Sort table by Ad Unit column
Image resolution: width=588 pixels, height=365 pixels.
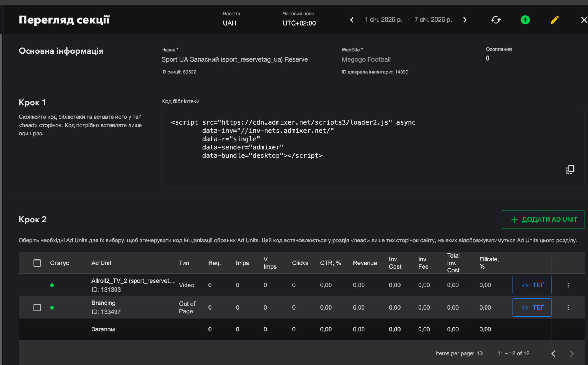101,263
